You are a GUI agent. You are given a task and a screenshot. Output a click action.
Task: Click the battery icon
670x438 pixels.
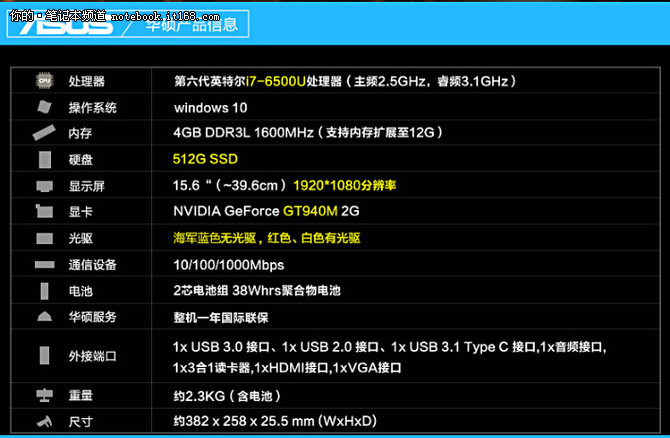[x=44, y=290]
